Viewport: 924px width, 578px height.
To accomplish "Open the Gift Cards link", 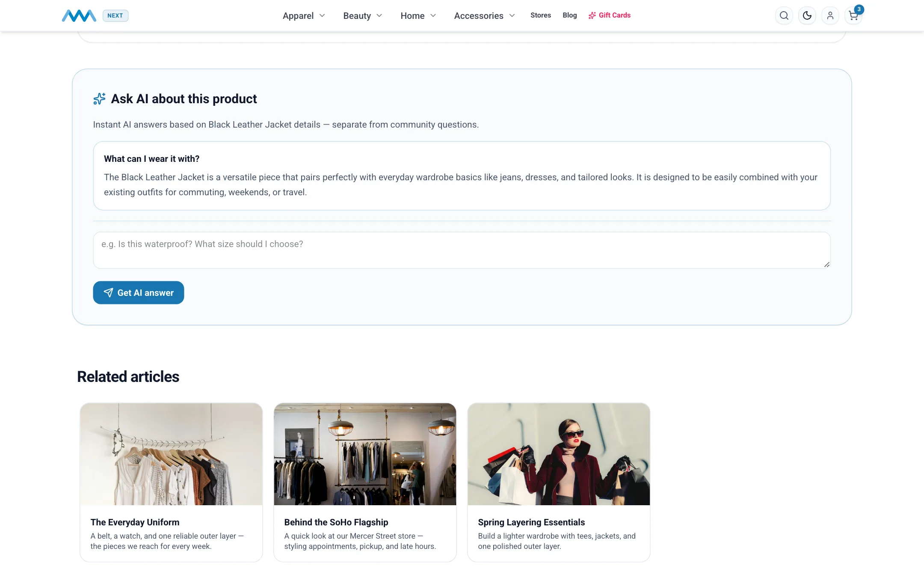I will (x=610, y=15).
